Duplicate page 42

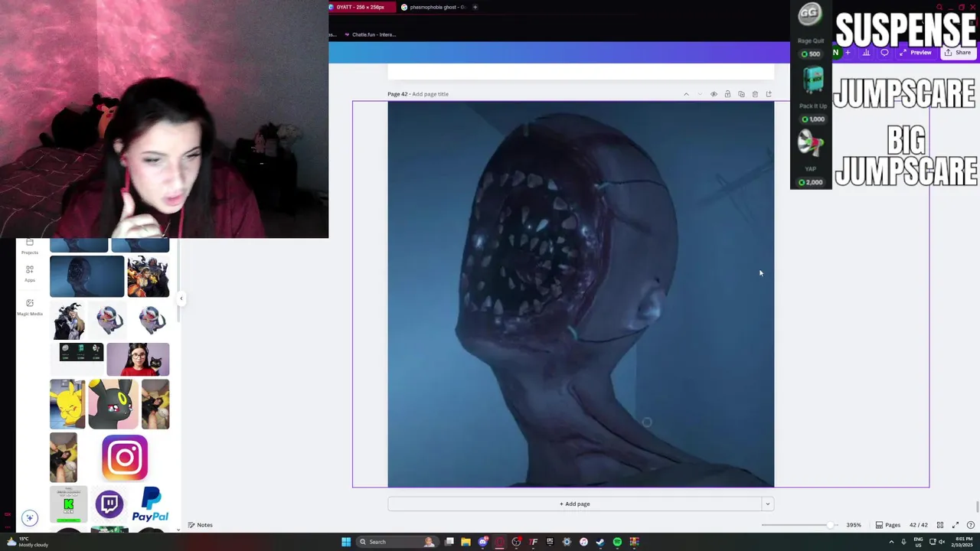pos(741,94)
